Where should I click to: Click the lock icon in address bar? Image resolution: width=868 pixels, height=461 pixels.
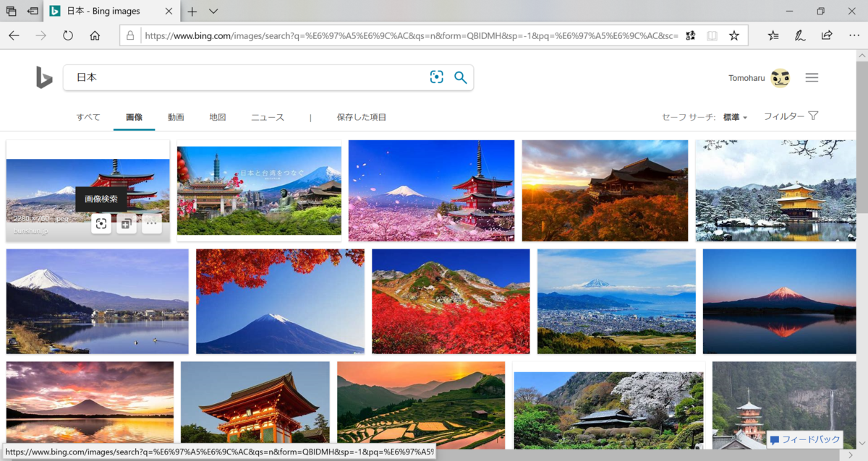tap(130, 35)
